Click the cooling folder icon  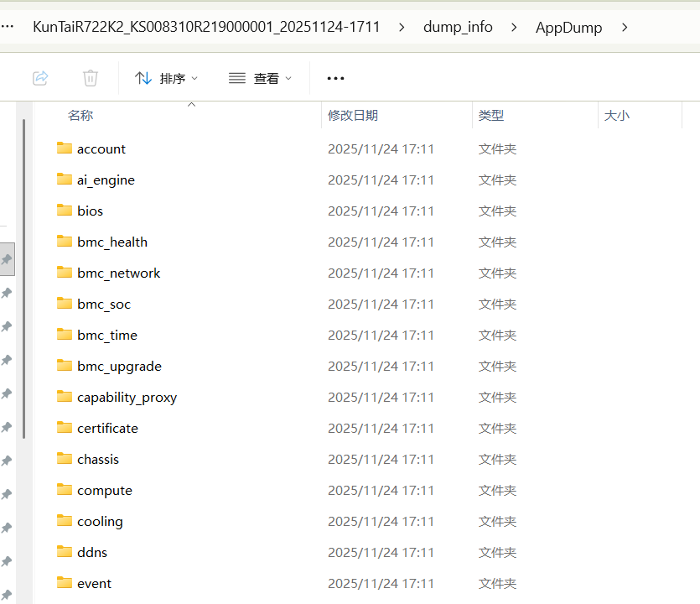[65, 521]
